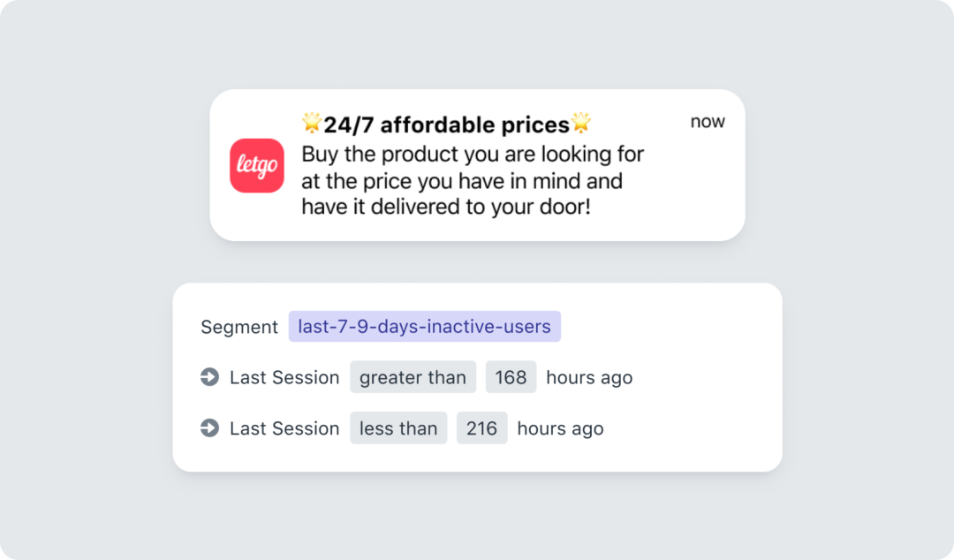Click the first 'Last Session' filter label
Viewport: 954px width, 560px height.
[x=284, y=377]
